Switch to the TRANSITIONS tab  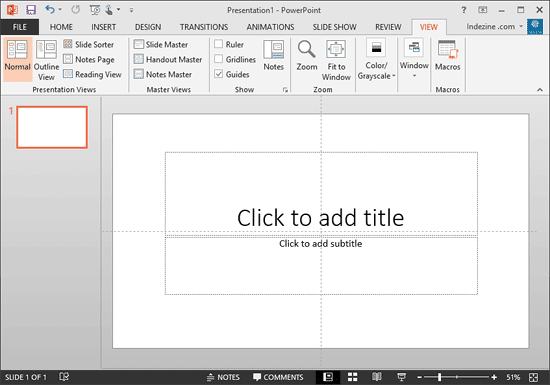coord(204,27)
